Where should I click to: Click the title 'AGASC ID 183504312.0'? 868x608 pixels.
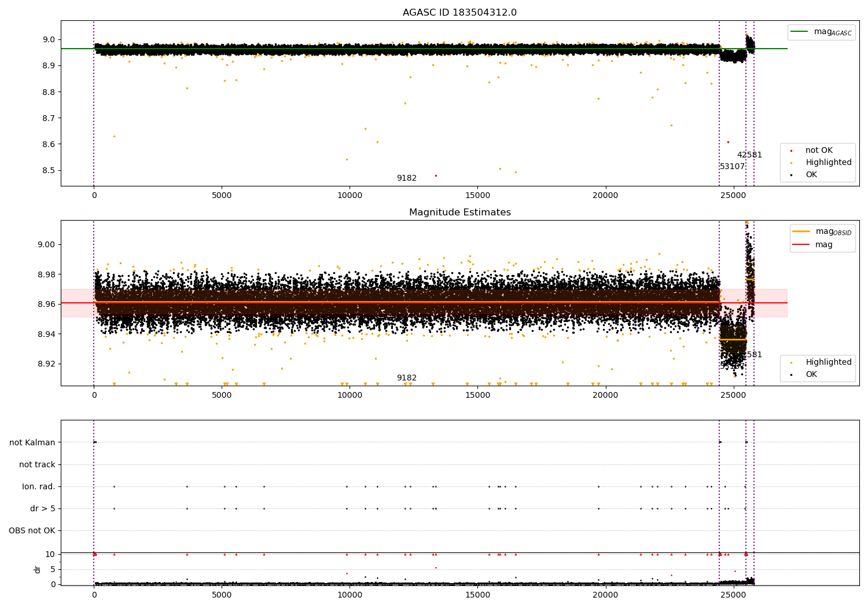click(x=459, y=13)
